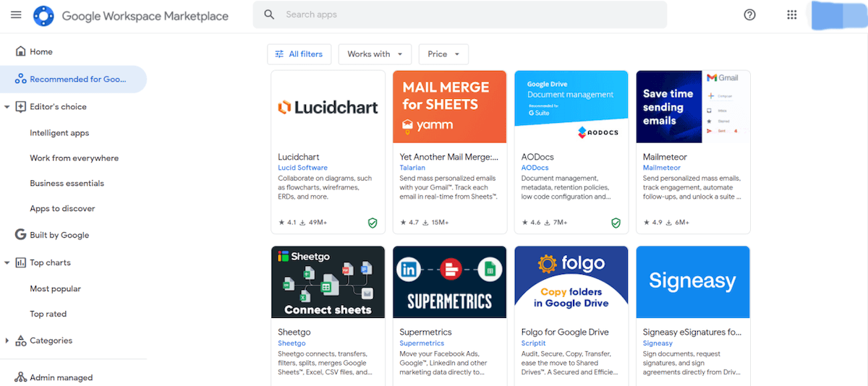Open Work from everywhere category
The width and height of the screenshot is (868, 386).
[74, 158]
